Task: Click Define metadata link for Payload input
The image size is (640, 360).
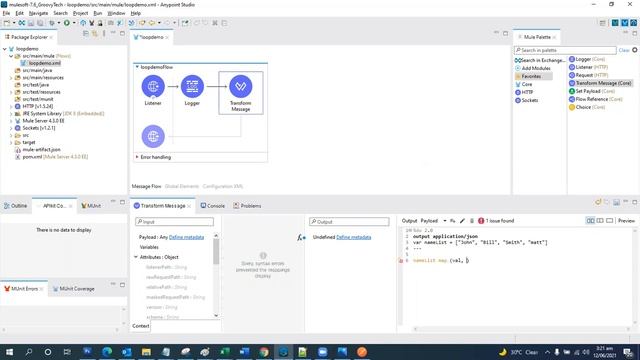Action: pyautogui.click(x=187, y=237)
